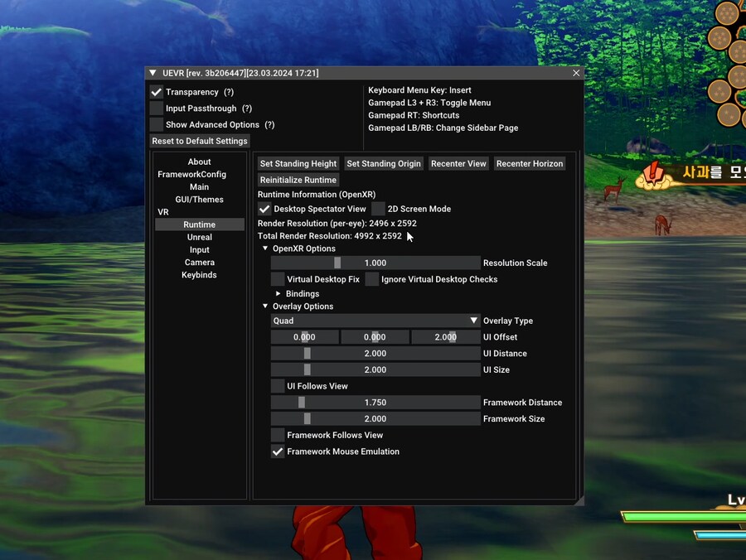Enable Input Passthrough checkbox
The image size is (746, 560).
point(157,109)
